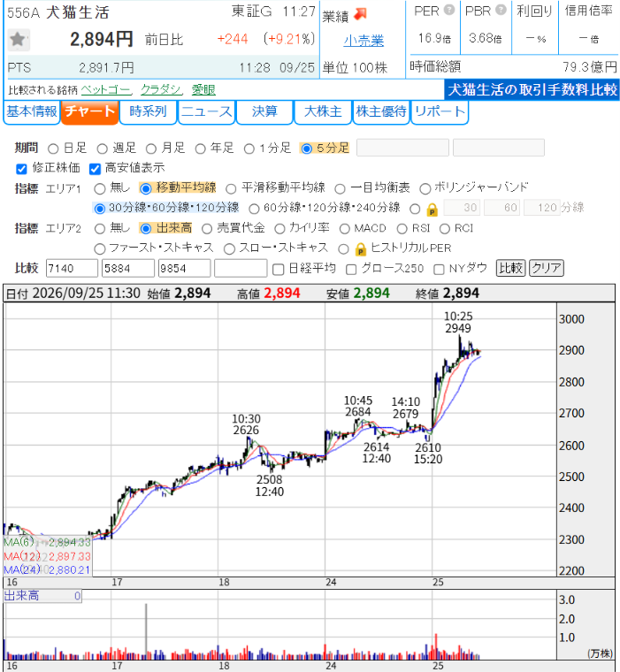This screenshot has width=620, height=672.
Task: Select the スロー・ストキャス radio button
Action: (229, 249)
